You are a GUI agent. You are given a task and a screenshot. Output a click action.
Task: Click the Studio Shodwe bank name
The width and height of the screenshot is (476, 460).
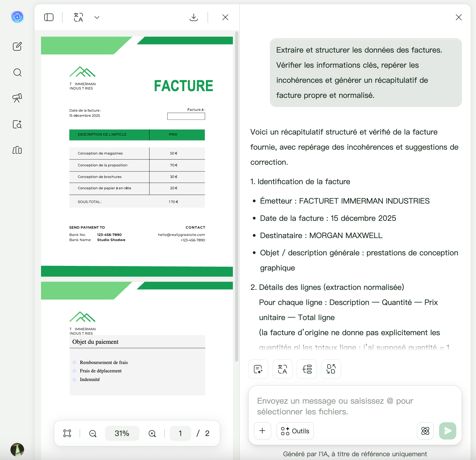(x=111, y=240)
